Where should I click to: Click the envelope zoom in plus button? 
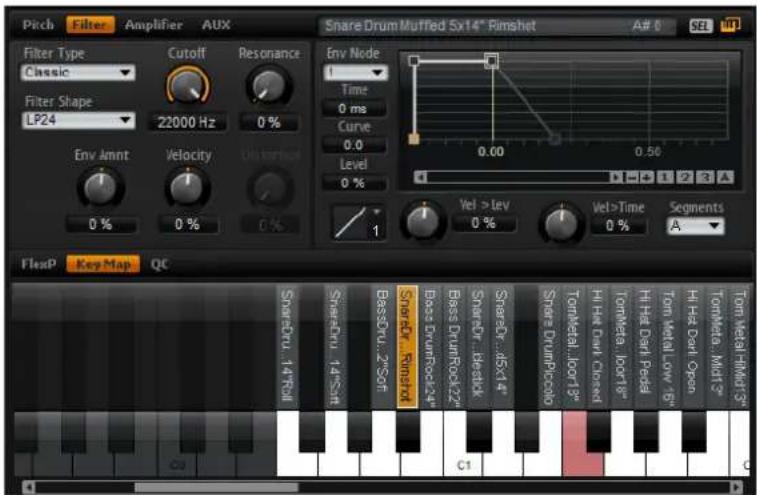click(647, 177)
